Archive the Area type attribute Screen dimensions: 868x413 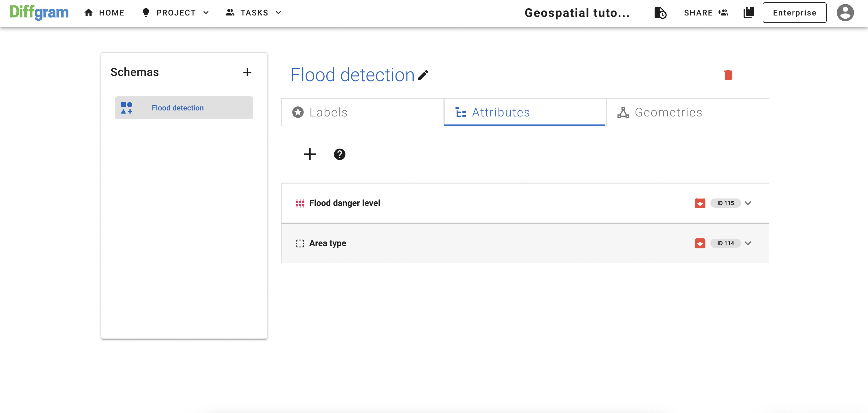pos(700,243)
